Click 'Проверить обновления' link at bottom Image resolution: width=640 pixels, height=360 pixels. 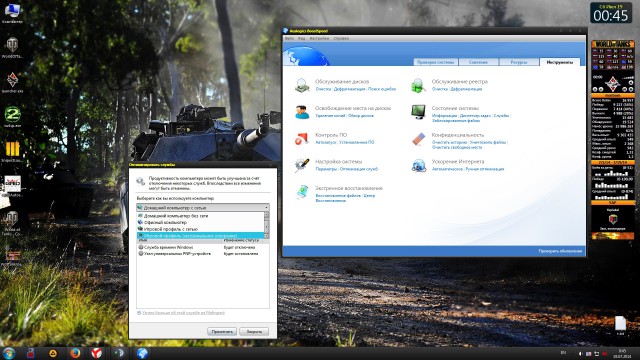pyautogui.click(x=560, y=251)
